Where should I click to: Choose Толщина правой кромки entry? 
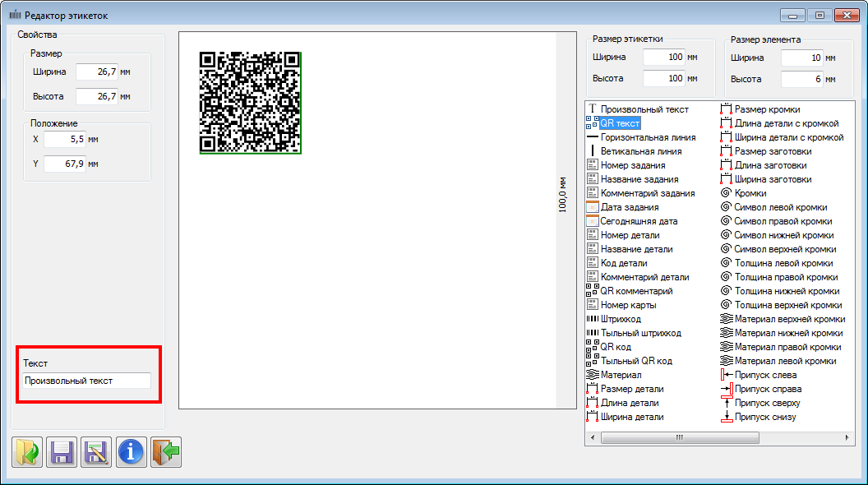(786, 277)
